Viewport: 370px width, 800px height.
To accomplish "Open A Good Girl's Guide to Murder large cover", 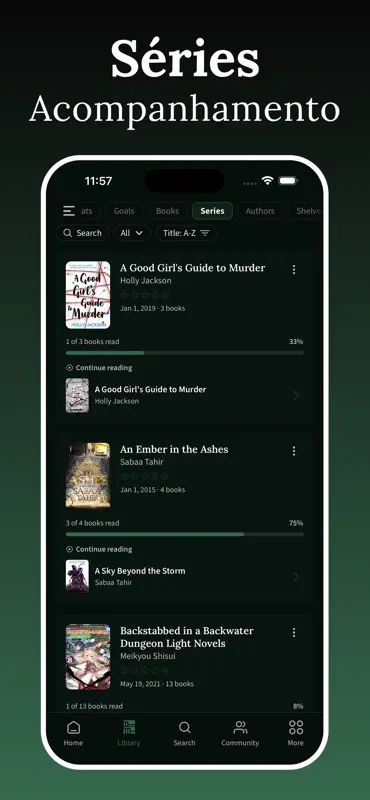I will click(88, 295).
